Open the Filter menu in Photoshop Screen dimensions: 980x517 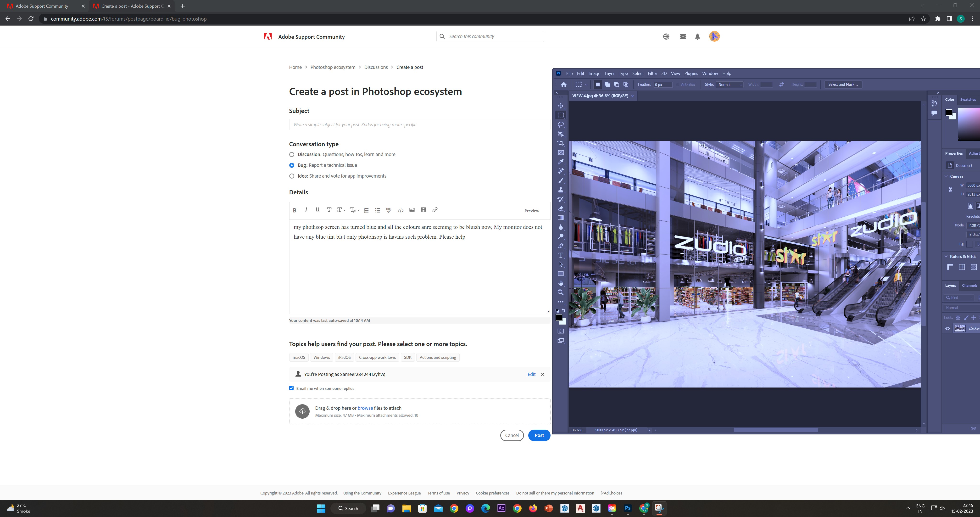tap(652, 73)
